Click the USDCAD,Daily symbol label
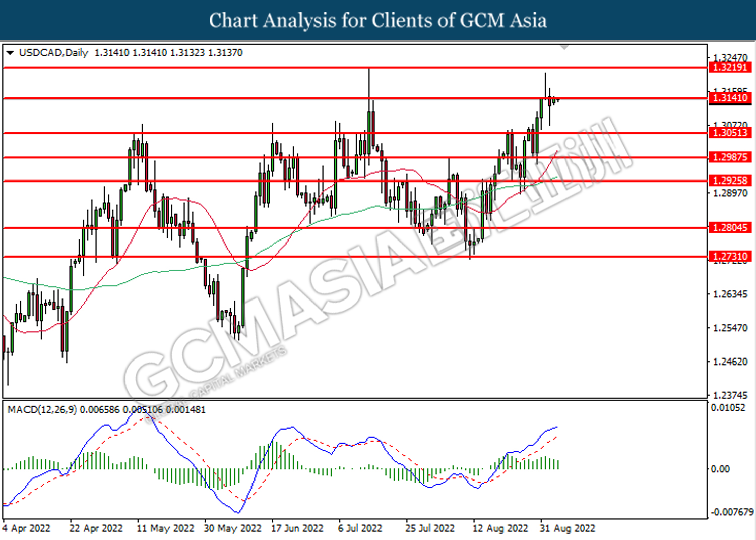 [x=53, y=53]
